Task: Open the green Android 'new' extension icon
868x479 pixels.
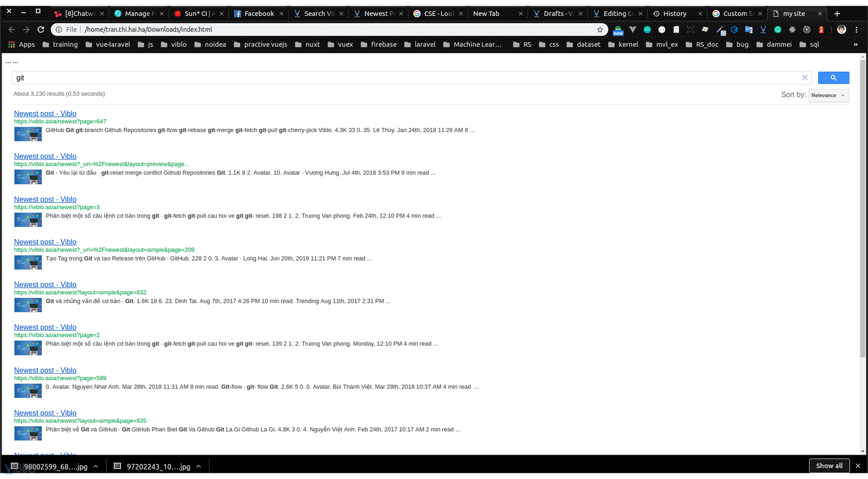Action: [618, 30]
